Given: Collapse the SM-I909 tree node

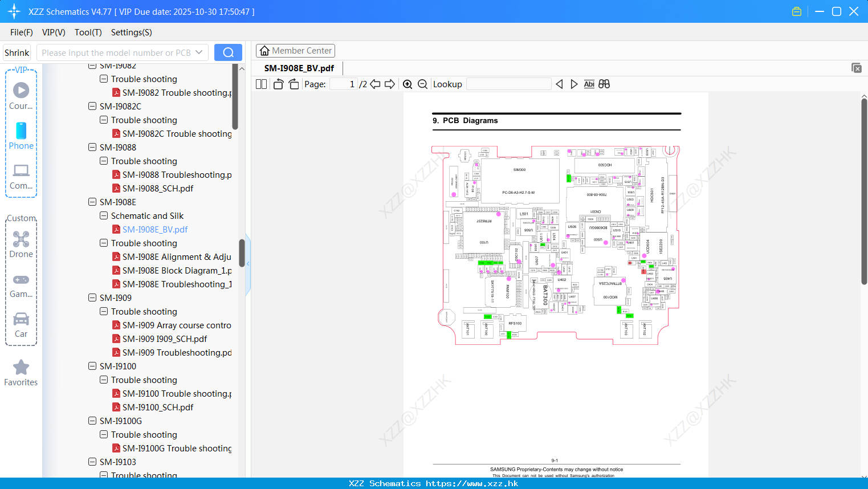Looking at the screenshot, I should 92,298.
